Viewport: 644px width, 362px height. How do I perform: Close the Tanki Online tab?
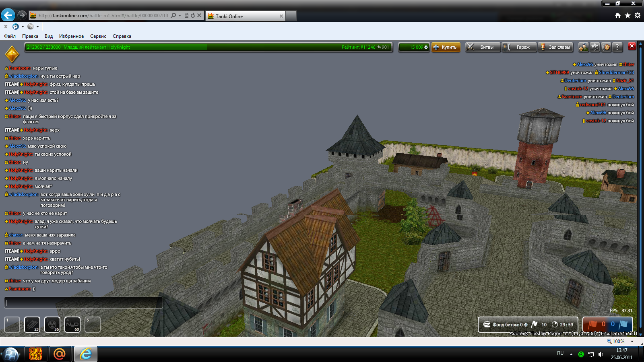pyautogui.click(x=281, y=16)
